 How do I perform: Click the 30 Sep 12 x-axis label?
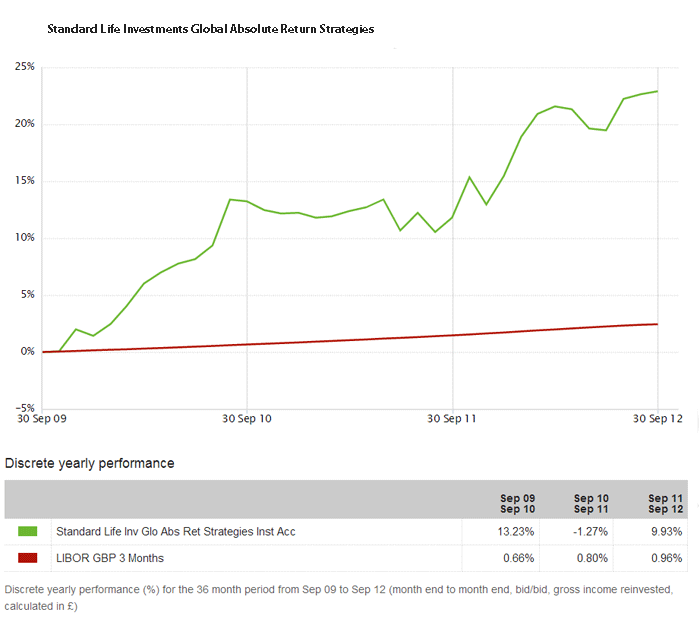[658, 419]
